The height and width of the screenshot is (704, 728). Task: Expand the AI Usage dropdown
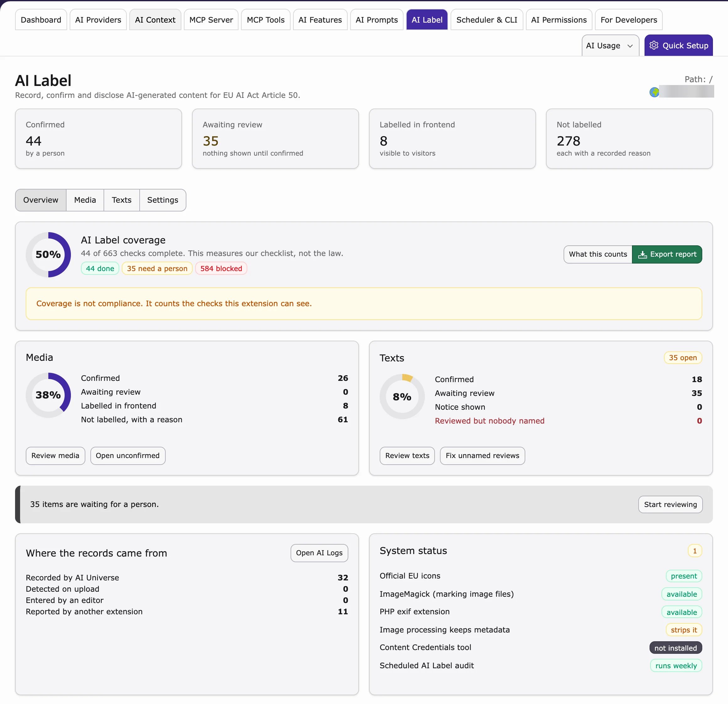610,45
